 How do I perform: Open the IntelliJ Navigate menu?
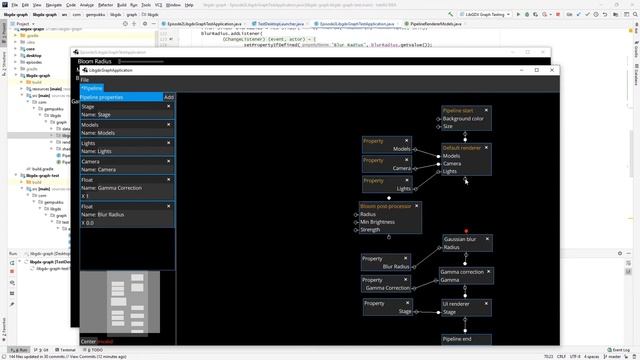(x=54, y=5)
